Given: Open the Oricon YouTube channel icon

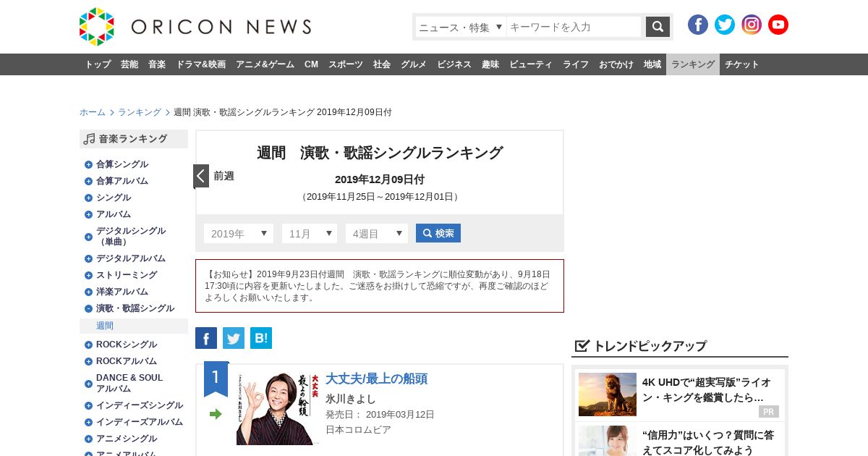Looking at the screenshot, I should click(778, 25).
